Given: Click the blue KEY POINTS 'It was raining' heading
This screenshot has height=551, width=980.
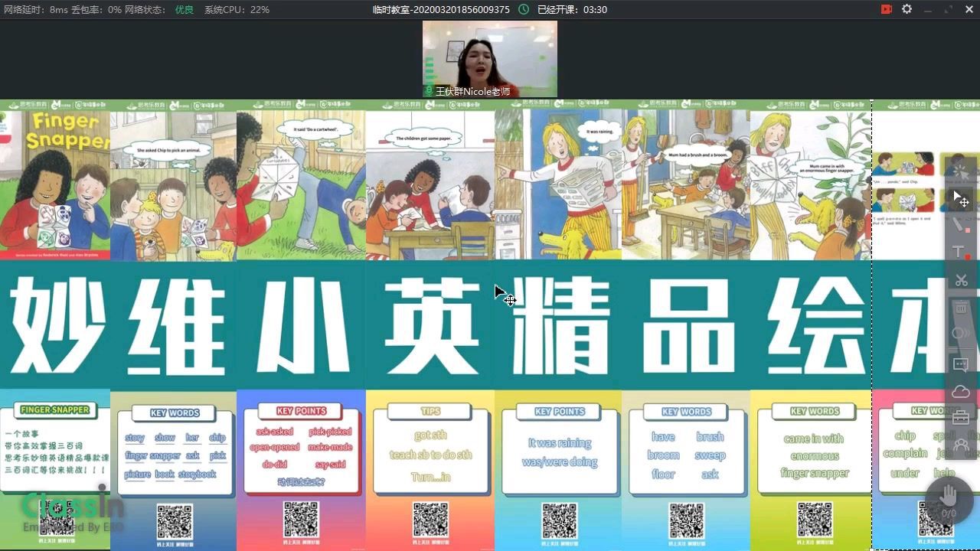Looking at the screenshot, I should click(560, 412).
